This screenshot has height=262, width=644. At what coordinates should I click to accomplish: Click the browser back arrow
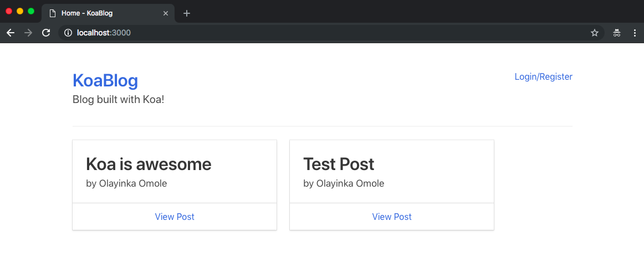tap(11, 33)
